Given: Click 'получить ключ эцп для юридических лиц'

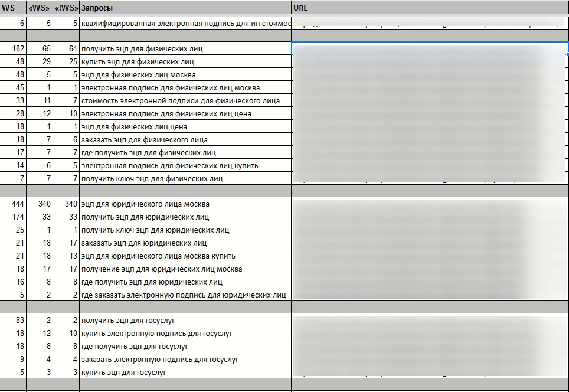Looking at the screenshot, I should coord(185,230).
